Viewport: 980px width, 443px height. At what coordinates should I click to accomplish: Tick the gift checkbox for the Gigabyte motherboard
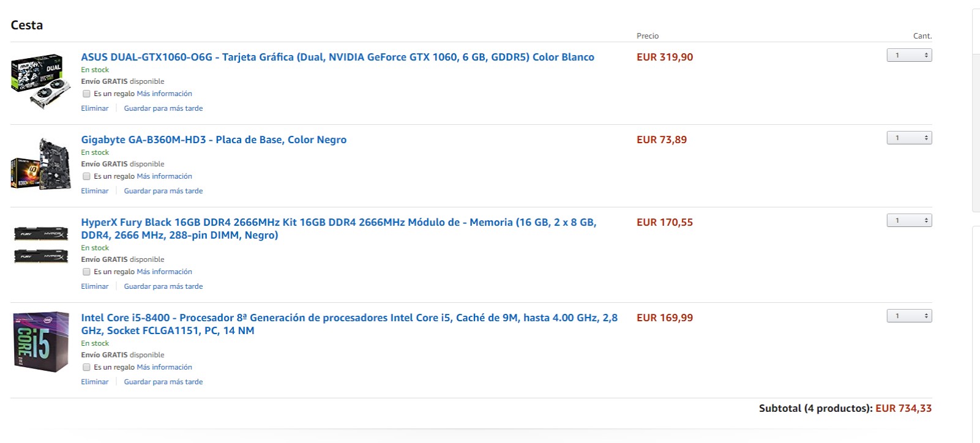[87, 176]
